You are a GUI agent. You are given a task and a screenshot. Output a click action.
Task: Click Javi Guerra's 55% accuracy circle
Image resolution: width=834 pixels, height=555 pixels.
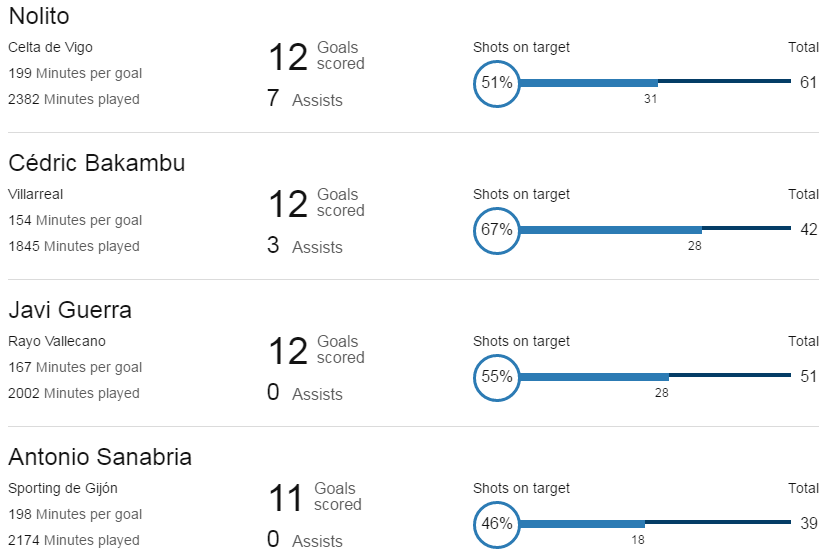click(x=496, y=377)
